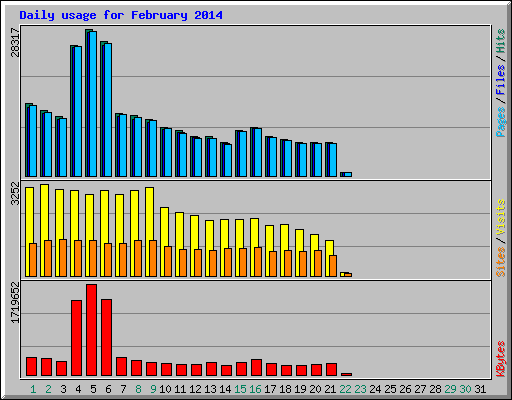Viewport: 512px width, 400px height.
Task: Click the Sites legend label
Action: coord(500,262)
